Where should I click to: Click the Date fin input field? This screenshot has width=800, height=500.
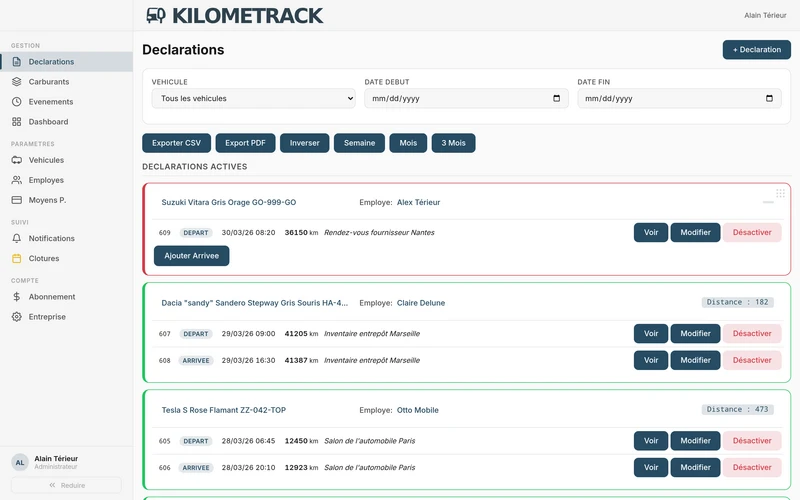tap(679, 98)
